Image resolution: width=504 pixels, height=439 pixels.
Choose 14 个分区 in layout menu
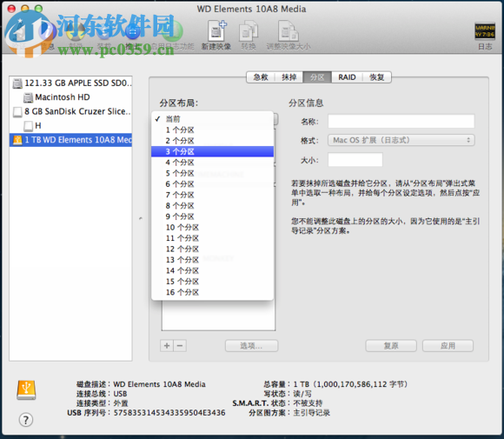click(213, 271)
